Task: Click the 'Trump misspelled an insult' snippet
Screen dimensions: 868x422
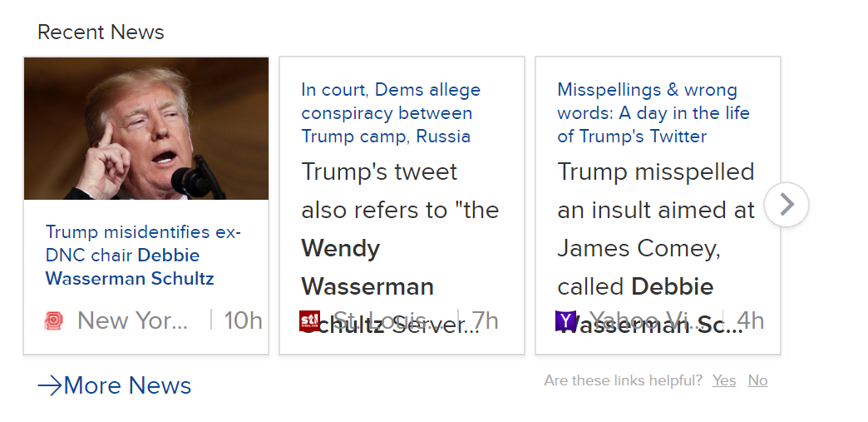Action: coord(655,229)
